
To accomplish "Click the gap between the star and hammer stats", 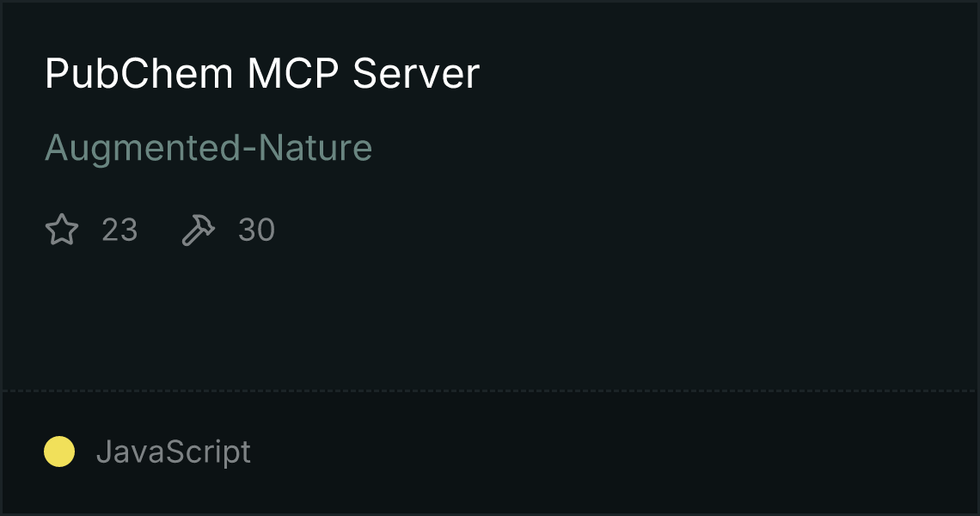I will click(x=159, y=230).
